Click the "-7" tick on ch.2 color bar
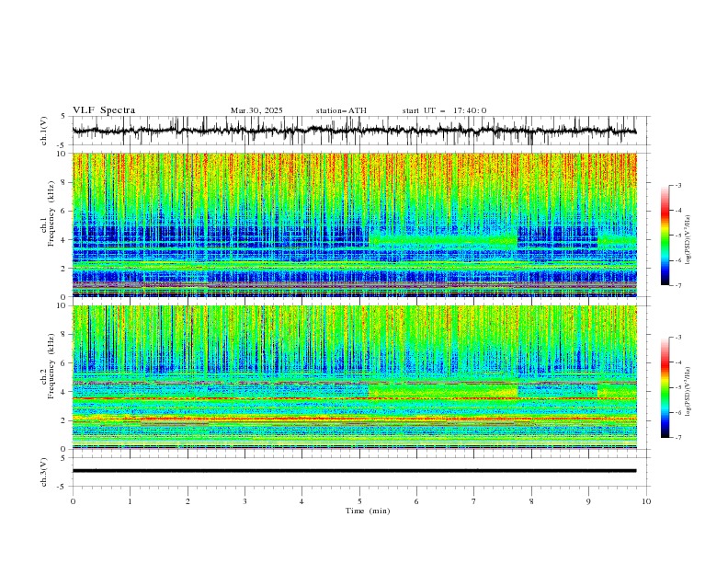This screenshot has height=563, width=728. pos(678,437)
